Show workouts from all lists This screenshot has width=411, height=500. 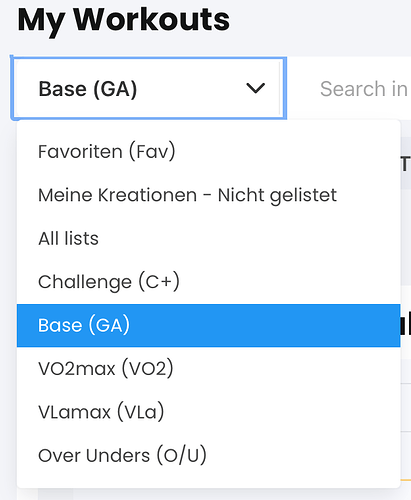tap(208, 238)
